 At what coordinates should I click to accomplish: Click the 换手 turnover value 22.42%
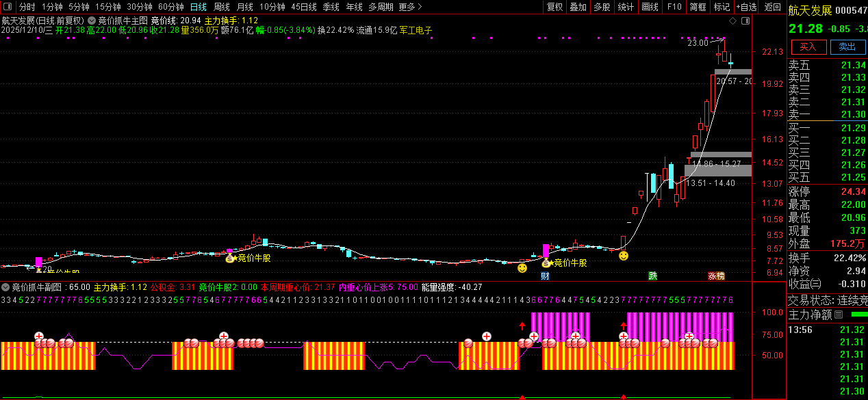[850, 257]
